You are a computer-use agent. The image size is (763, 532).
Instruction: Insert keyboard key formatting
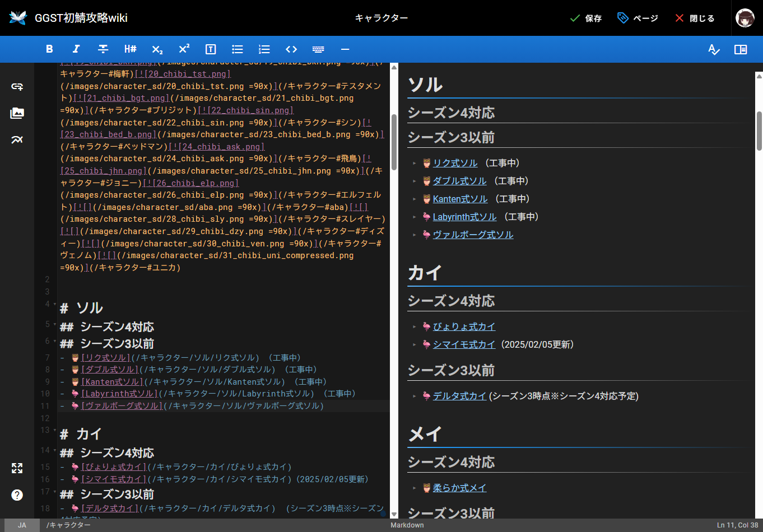[x=318, y=49]
